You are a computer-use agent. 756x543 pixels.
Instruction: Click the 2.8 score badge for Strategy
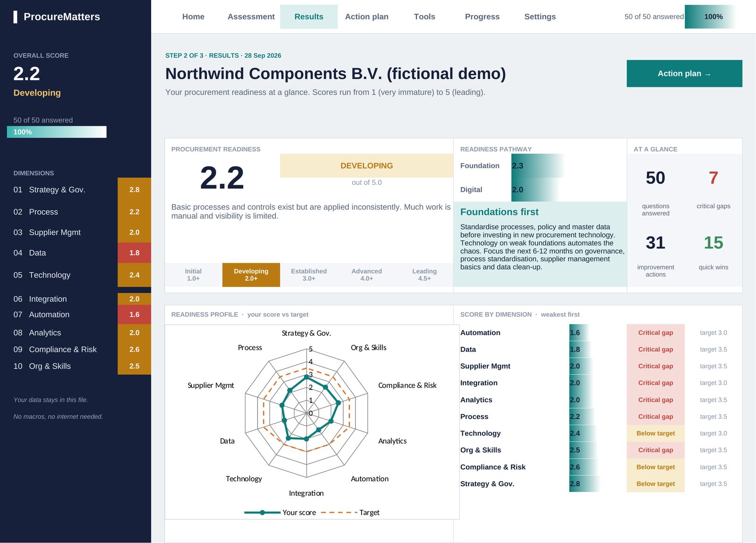point(134,190)
